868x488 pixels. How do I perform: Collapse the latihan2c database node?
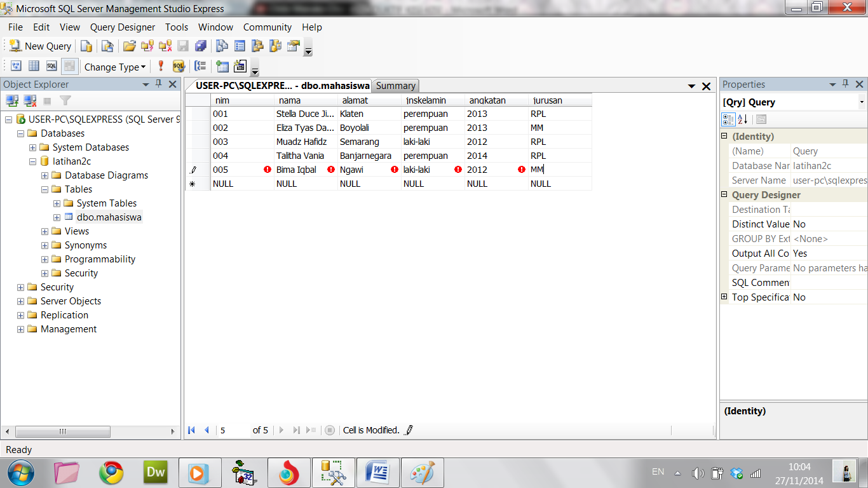point(32,161)
